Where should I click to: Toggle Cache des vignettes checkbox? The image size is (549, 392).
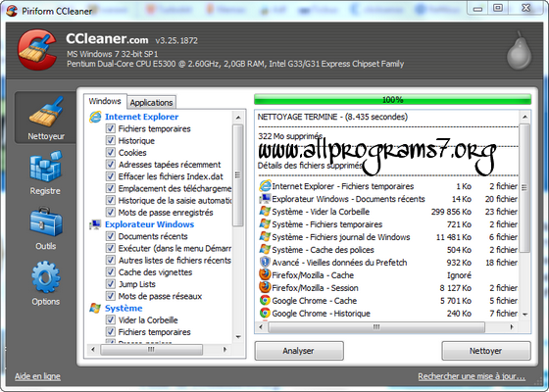(110, 272)
